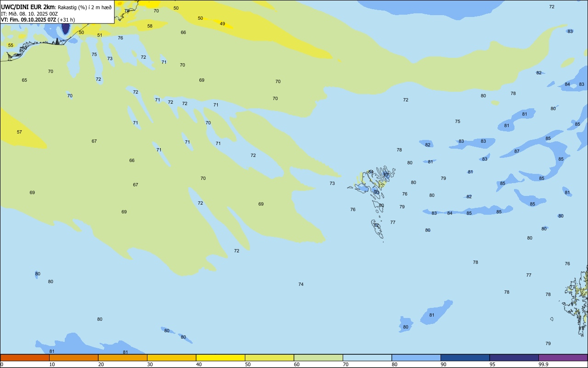This screenshot has width=588, height=368.
Task: Click the legend tick label '90'
Action: (x=444, y=364)
